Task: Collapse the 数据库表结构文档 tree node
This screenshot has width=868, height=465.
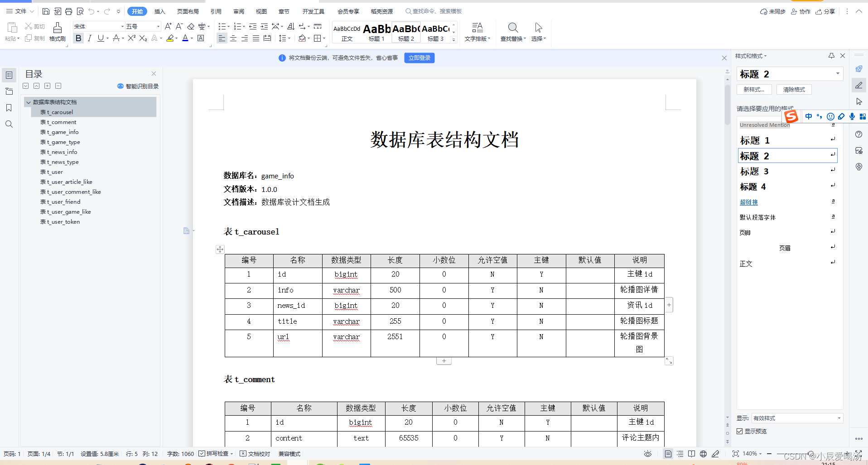Action: (x=29, y=102)
